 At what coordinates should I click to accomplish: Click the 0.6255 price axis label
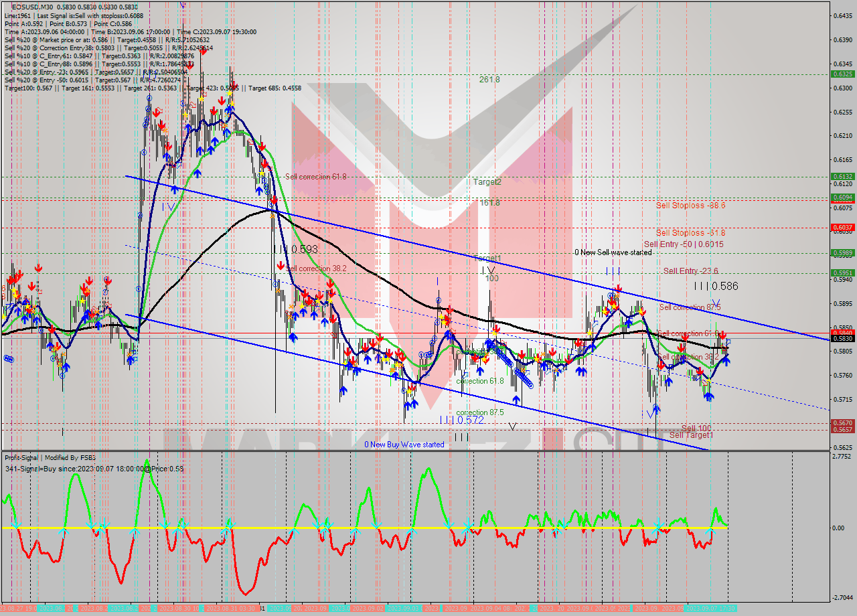pyautogui.click(x=843, y=112)
